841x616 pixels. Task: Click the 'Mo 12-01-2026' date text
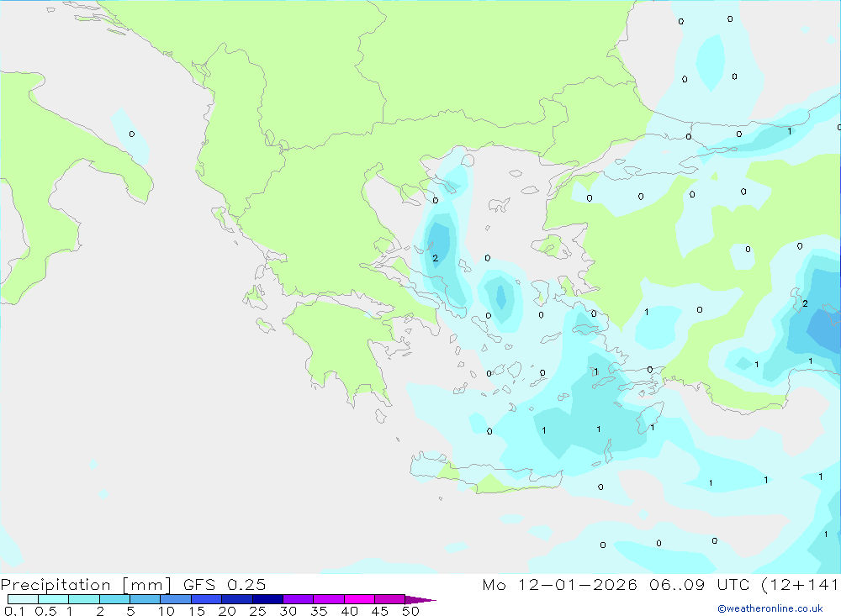559,584
